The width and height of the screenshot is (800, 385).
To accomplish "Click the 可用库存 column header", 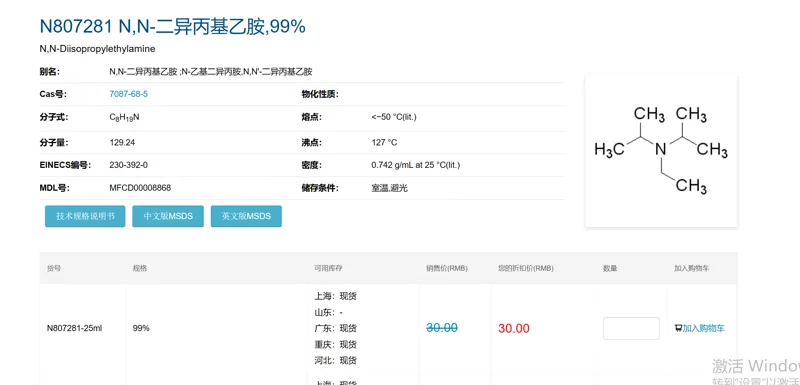I will 329,268.
